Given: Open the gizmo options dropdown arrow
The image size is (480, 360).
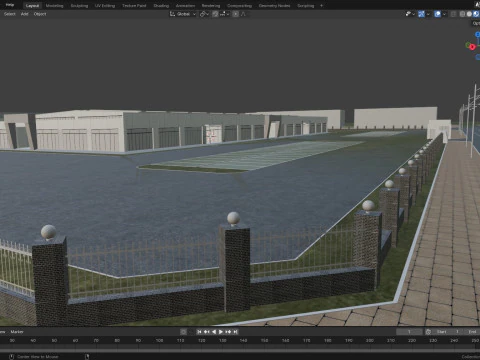Looking at the screenshot, I should coord(428,14).
